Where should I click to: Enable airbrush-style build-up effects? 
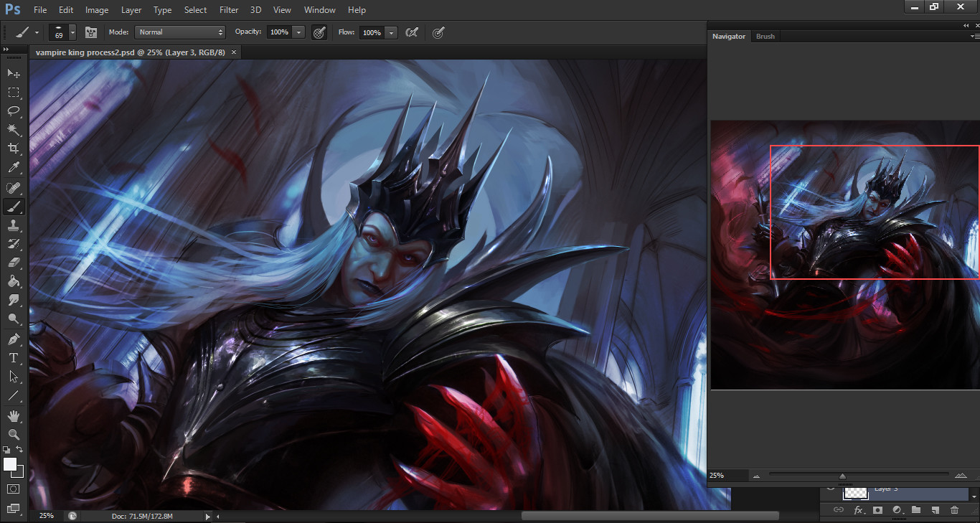point(412,32)
